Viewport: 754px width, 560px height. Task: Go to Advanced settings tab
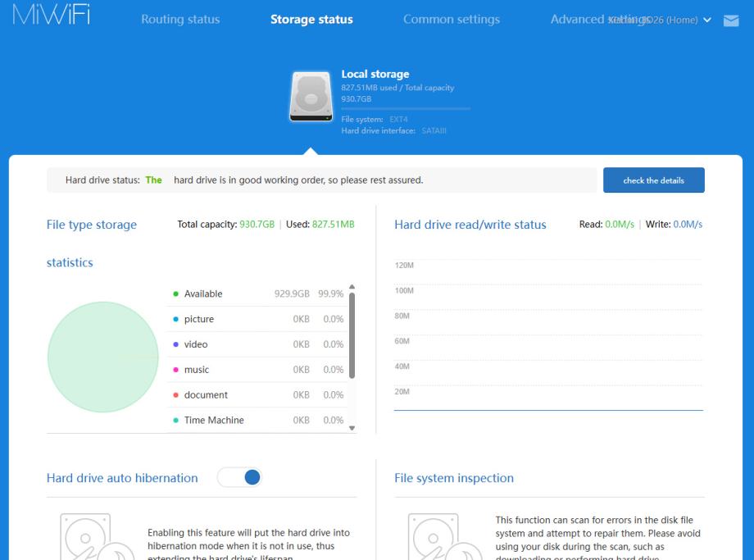pyautogui.click(x=601, y=19)
